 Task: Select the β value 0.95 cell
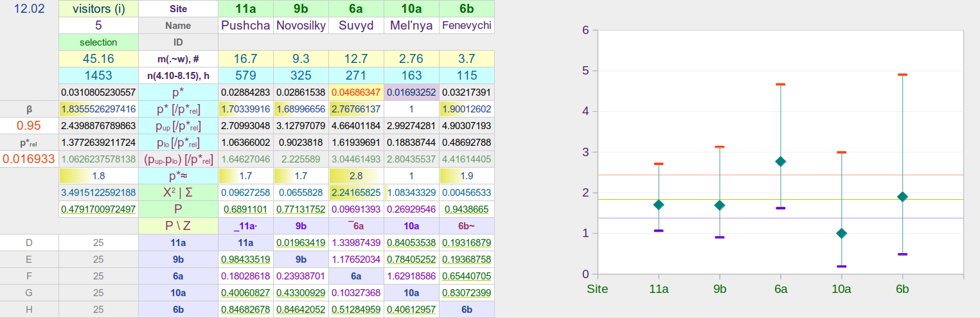click(29, 126)
